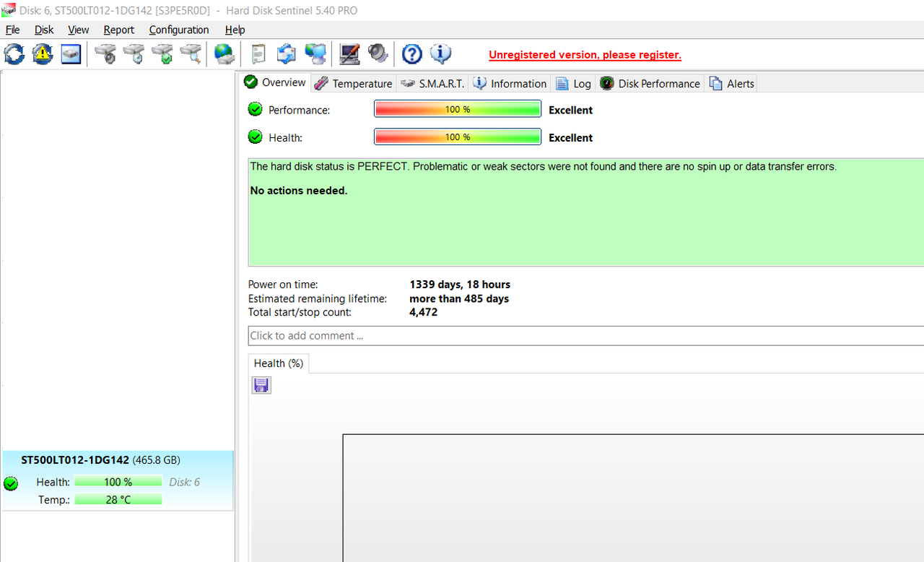Open the Help menu
924x562 pixels.
pyautogui.click(x=235, y=30)
